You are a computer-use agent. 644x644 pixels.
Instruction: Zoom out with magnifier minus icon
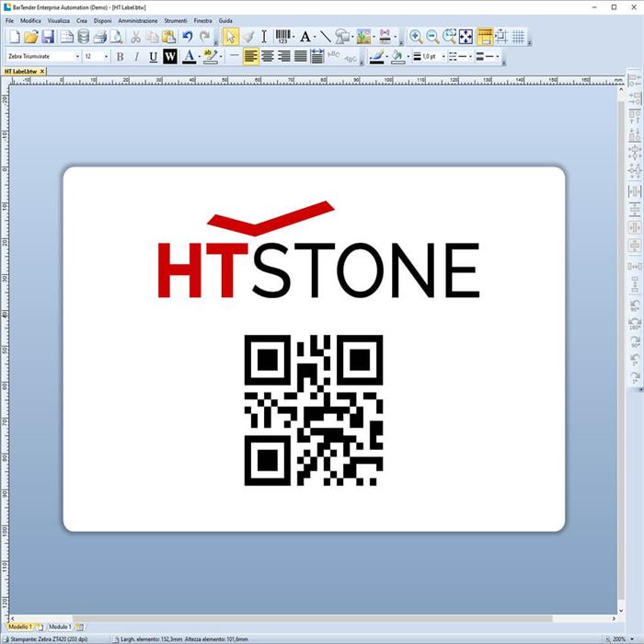(432, 37)
